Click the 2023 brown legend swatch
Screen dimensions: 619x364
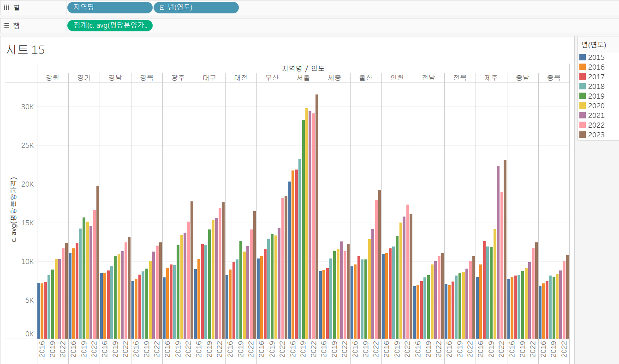pos(582,135)
